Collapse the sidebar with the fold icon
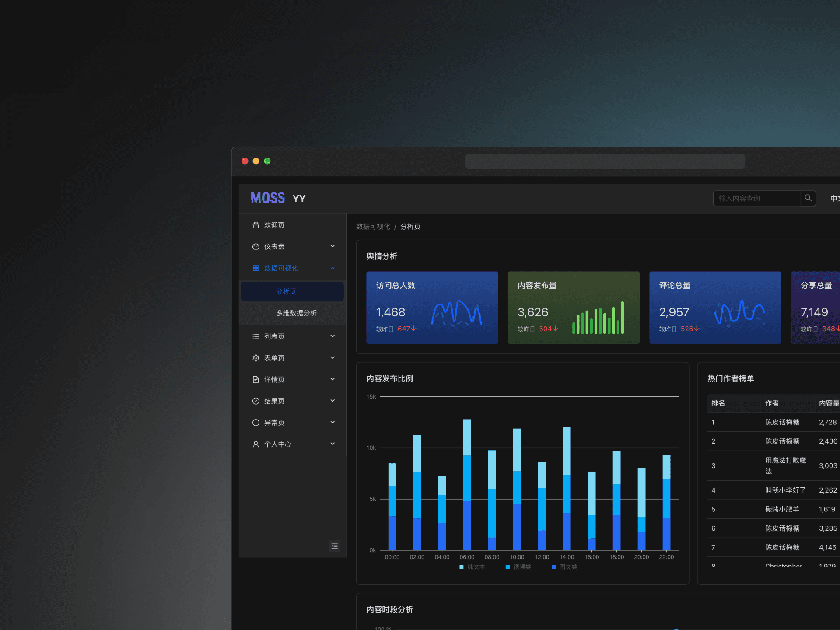Image resolution: width=840 pixels, height=630 pixels. (334, 546)
